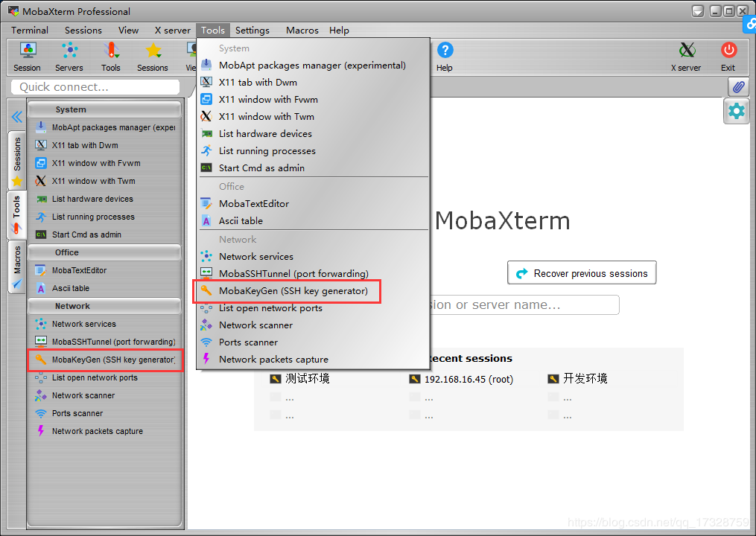Screen dimensions: 756x536
Task: Open the Help menu in menu bar
Action: [x=339, y=31]
